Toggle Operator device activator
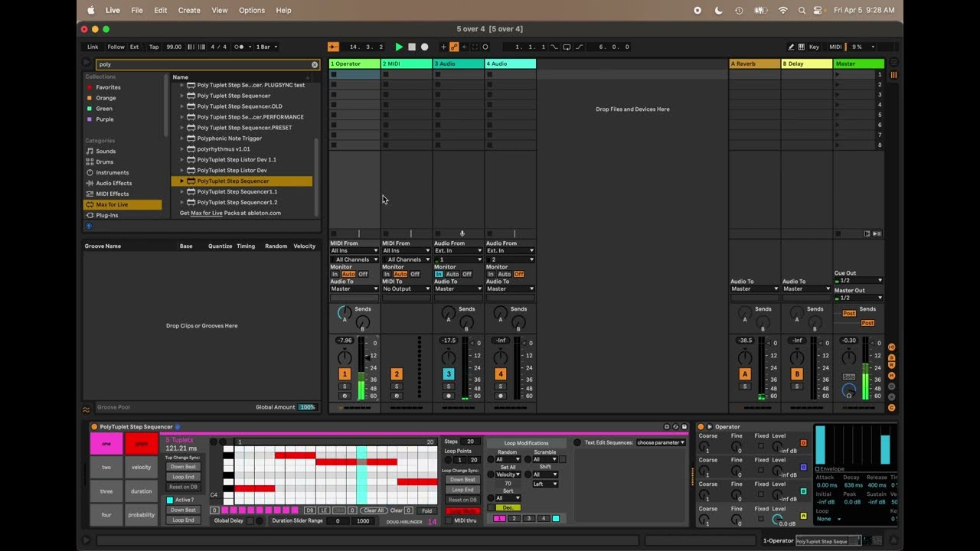Image resolution: width=980 pixels, height=551 pixels. pyautogui.click(x=701, y=427)
